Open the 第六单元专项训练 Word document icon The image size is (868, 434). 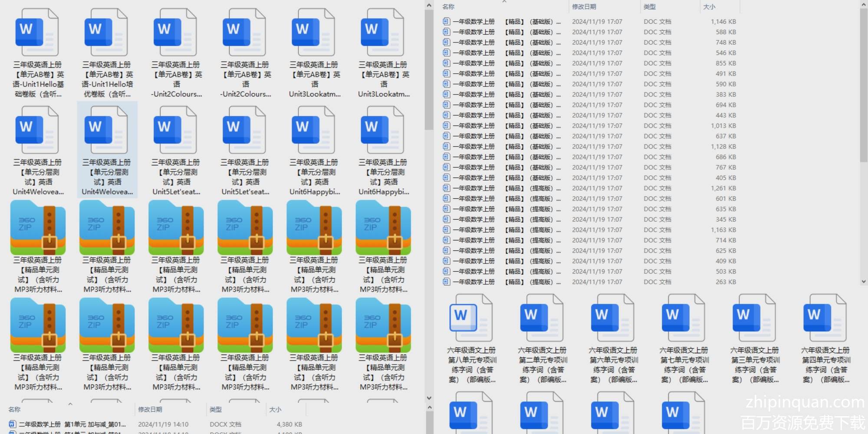(613, 317)
